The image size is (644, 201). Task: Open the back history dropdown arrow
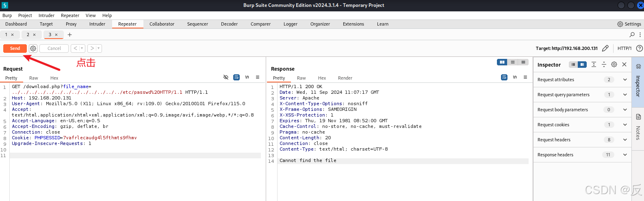click(82, 48)
